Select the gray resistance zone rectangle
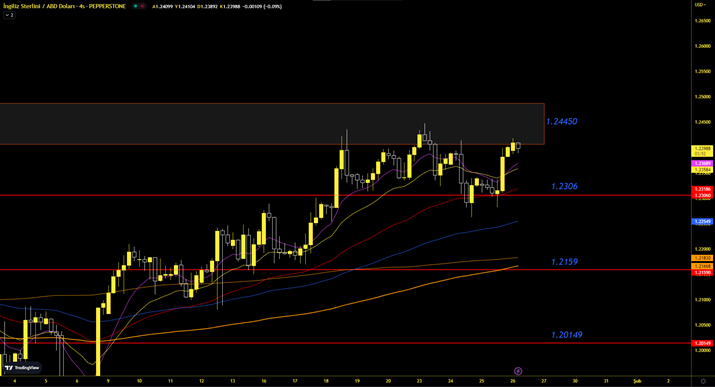715x387 pixels. (272, 124)
